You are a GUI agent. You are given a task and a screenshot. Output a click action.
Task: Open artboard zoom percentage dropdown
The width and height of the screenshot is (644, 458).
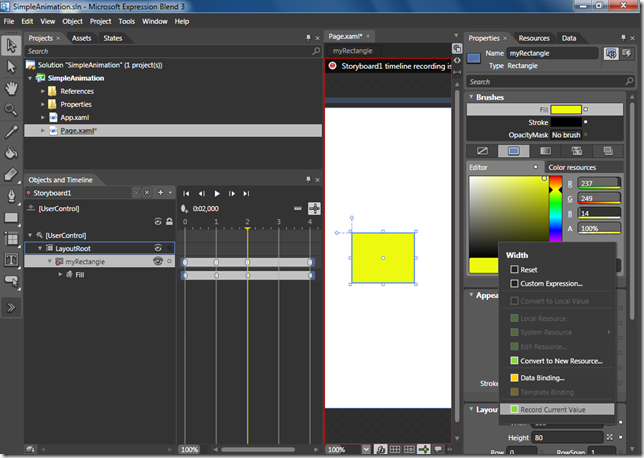(366, 449)
